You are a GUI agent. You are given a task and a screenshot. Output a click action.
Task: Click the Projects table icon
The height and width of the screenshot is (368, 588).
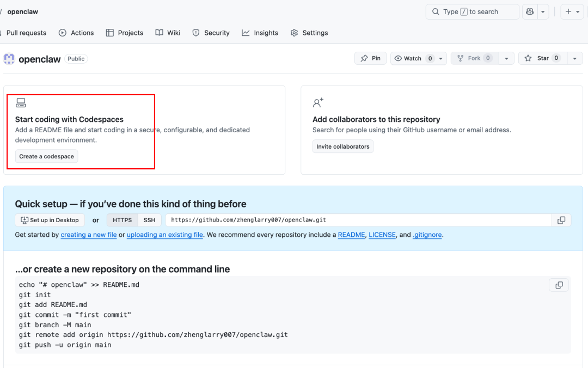tap(110, 33)
